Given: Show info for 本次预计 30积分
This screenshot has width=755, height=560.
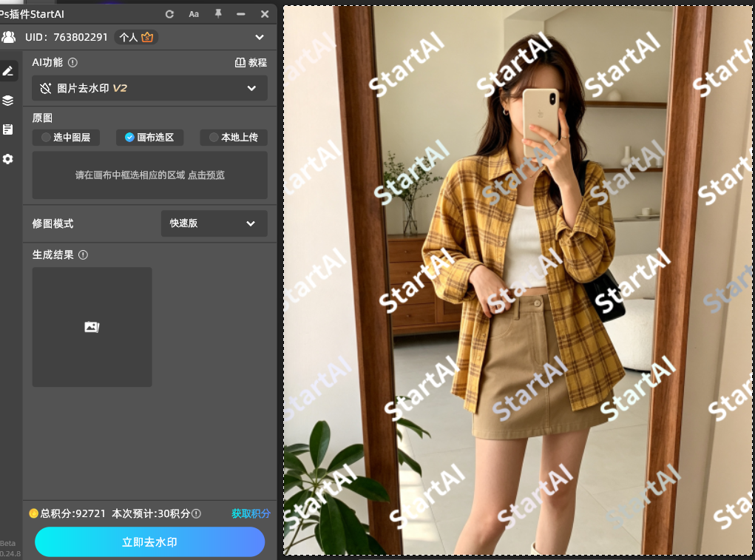Looking at the screenshot, I should click(x=197, y=514).
